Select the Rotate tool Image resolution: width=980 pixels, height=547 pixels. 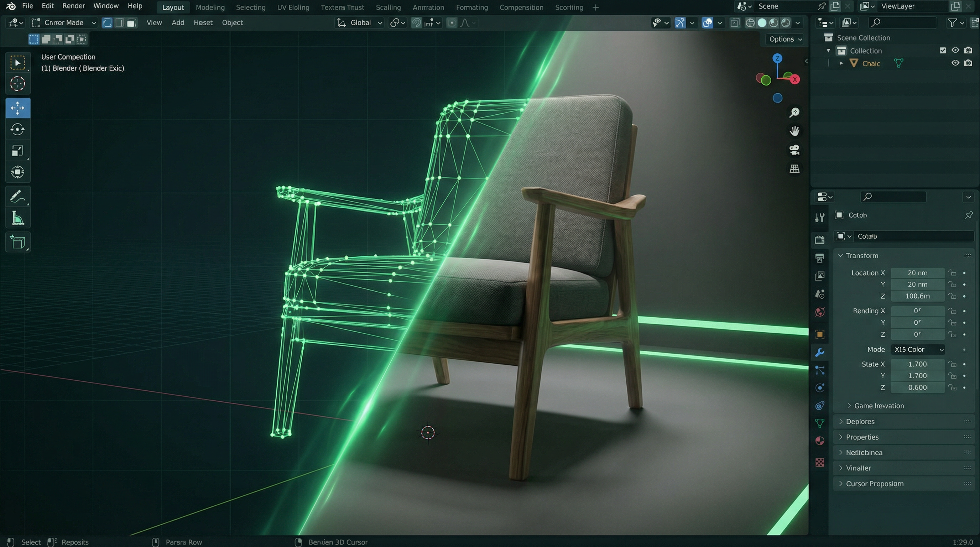click(x=17, y=129)
